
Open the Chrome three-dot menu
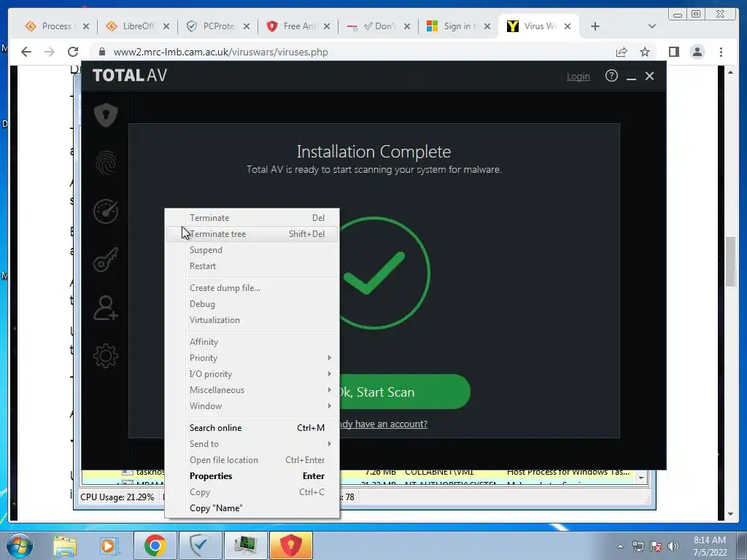click(721, 52)
